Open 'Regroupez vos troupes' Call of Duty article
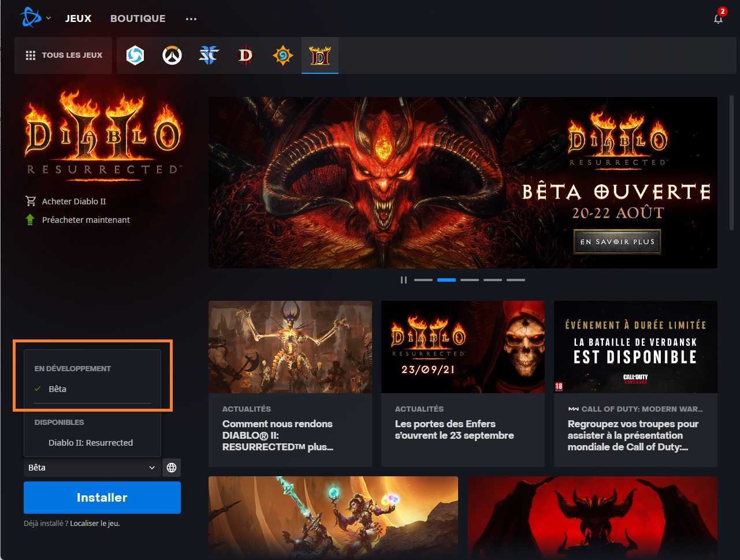The width and height of the screenshot is (740, 560). tap(633, 435)
